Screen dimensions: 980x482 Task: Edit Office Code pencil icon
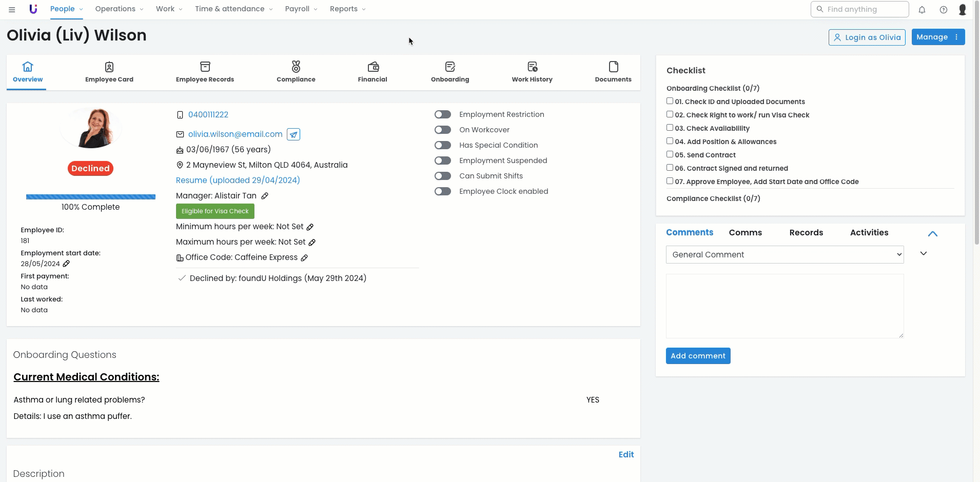click(x=304, y=258)
